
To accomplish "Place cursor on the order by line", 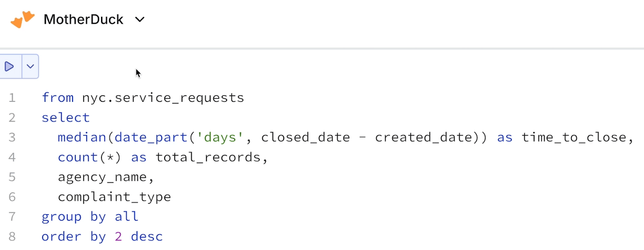I will click(102, 236).
